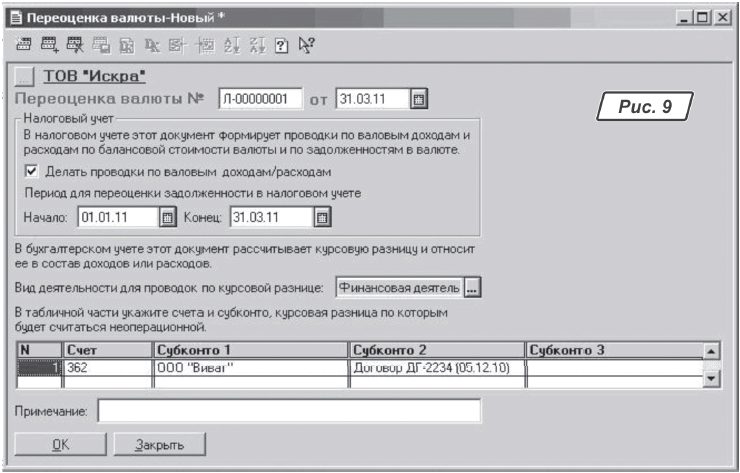Viewport: 740px width, 473px height.
Task: Click the company select button beside ТОВ "Искра"
Action: tap(27, 76)
